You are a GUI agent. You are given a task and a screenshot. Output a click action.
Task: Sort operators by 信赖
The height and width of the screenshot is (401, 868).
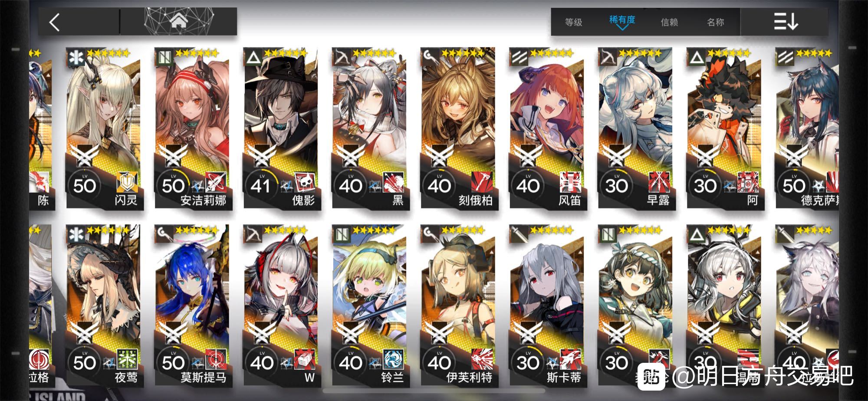[x=669, y=22]
